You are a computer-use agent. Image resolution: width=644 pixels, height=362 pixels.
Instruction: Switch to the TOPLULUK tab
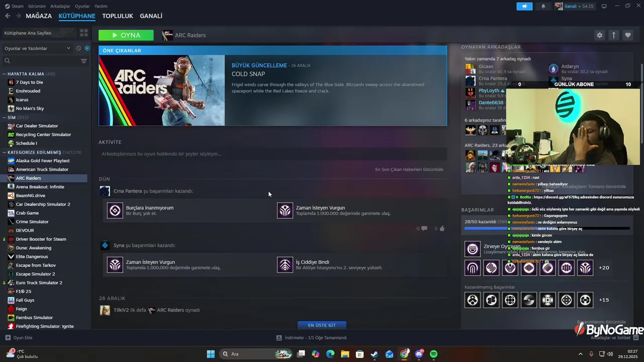(117, 16)
